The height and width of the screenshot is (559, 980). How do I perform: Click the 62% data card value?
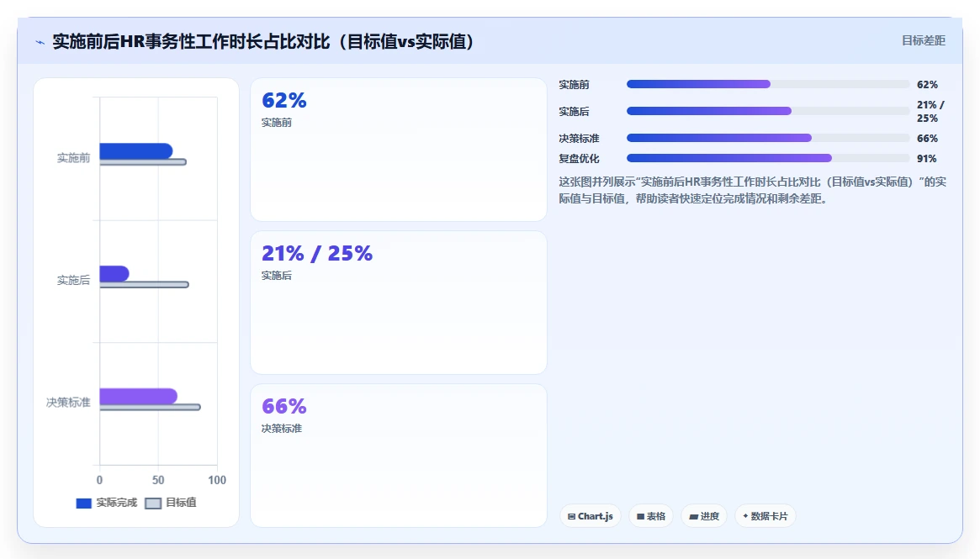tap(283, 100)
